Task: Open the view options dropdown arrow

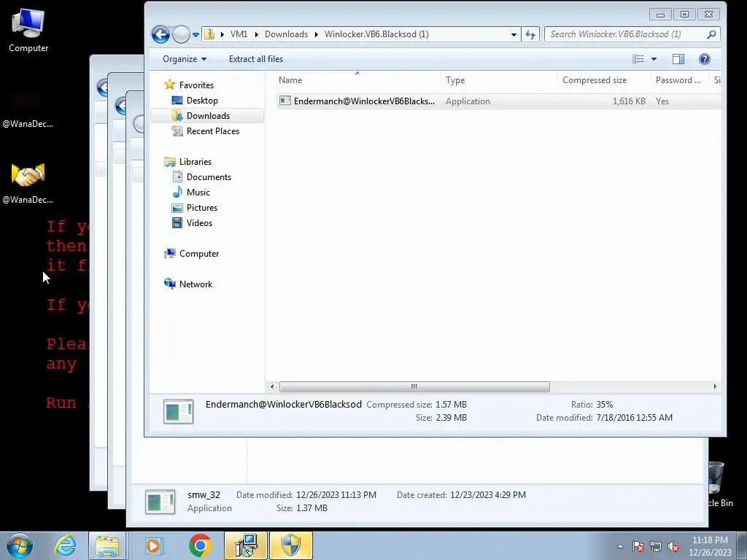Action: point(654,59)
